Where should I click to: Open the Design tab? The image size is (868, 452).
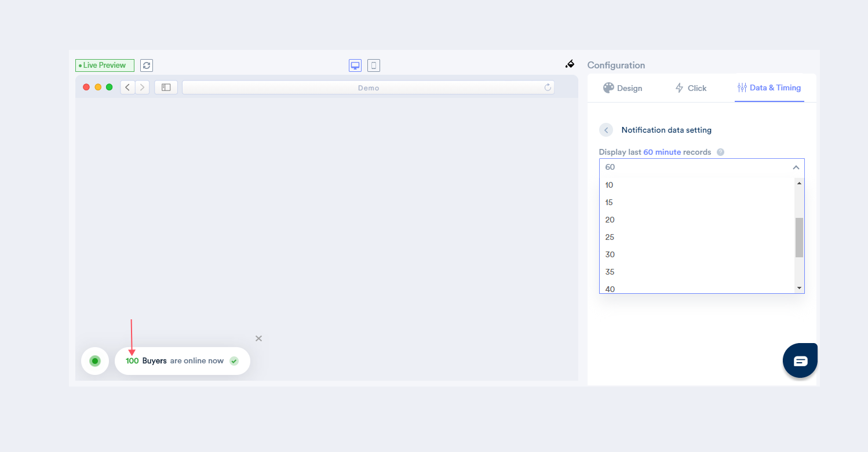(623, 88)
